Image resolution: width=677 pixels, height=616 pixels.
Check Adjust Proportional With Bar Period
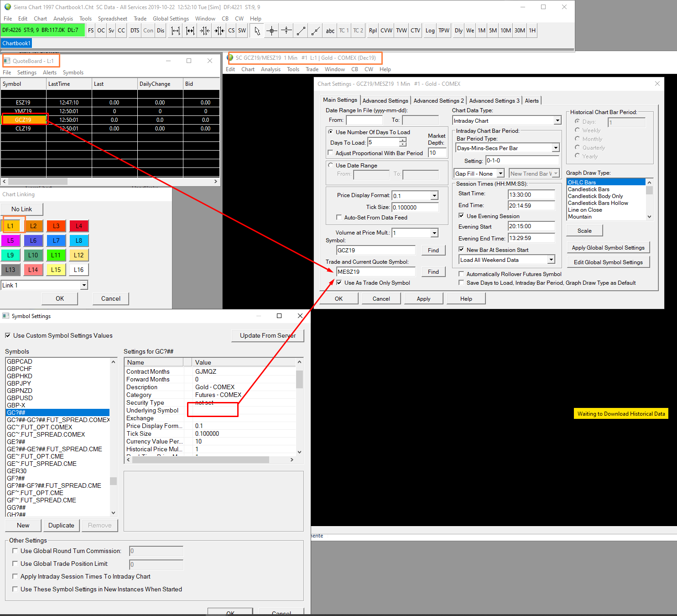pyautogui.click(x=331, y=153)
